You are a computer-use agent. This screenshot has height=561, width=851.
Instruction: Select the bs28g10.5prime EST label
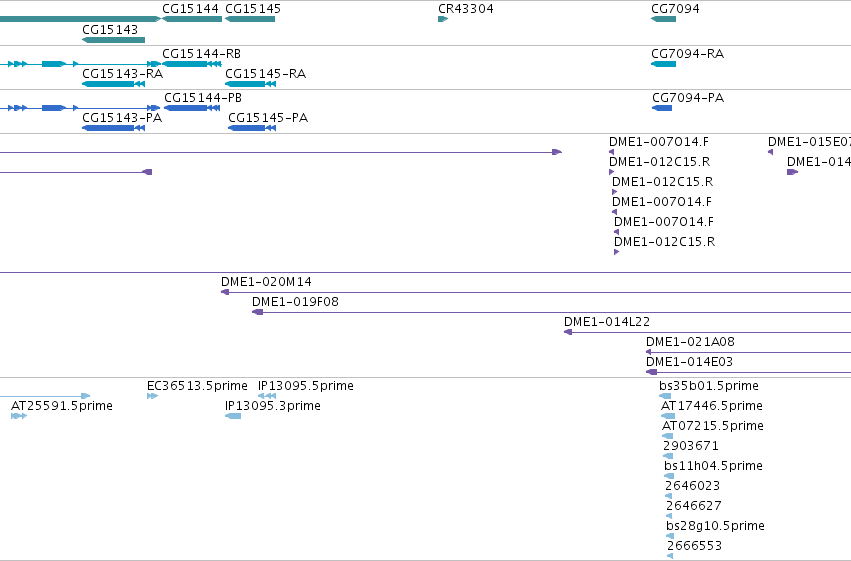715,526
